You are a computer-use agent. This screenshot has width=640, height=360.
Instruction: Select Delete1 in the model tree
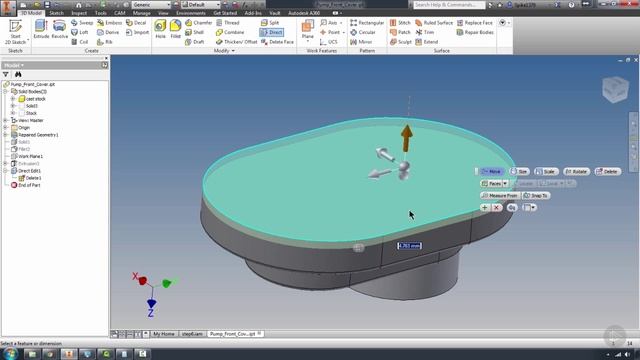(x=33, y=178)
